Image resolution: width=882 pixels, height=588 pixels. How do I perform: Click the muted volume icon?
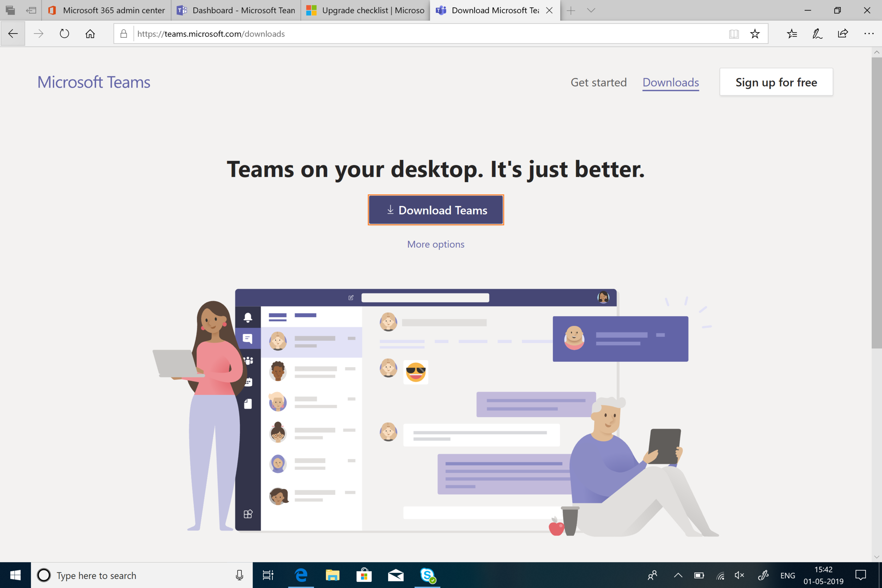[739, 575]
